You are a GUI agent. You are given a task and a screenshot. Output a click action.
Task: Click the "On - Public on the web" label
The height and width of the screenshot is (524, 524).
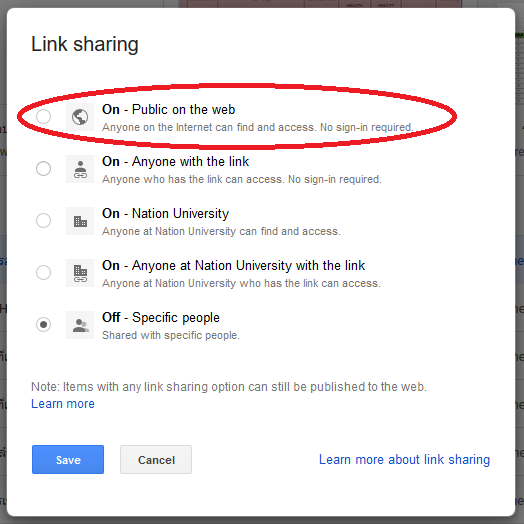(x=168, y=110)
